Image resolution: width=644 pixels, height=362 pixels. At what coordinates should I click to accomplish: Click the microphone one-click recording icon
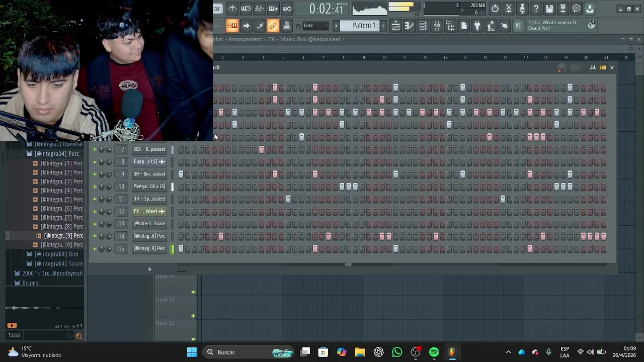pyautogui.click(x=522, y=9)
